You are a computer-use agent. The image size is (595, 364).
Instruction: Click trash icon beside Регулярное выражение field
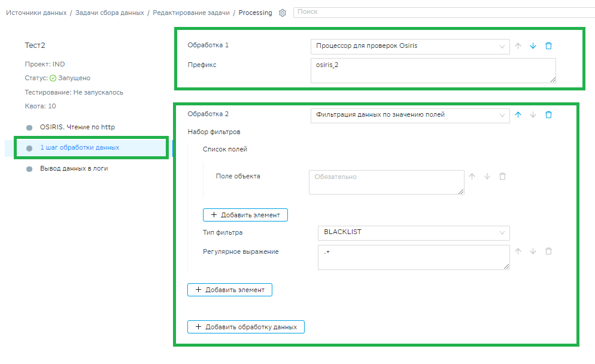coord(548,251)
